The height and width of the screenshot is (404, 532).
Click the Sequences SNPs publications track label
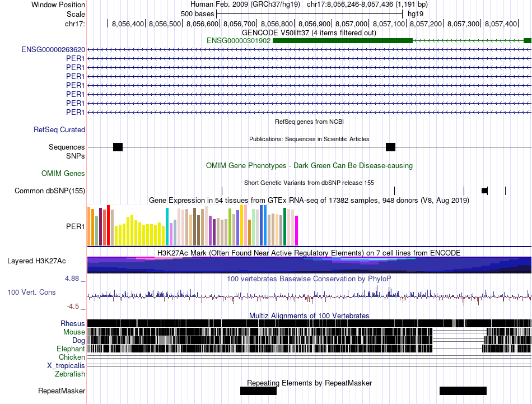[67, 151]
